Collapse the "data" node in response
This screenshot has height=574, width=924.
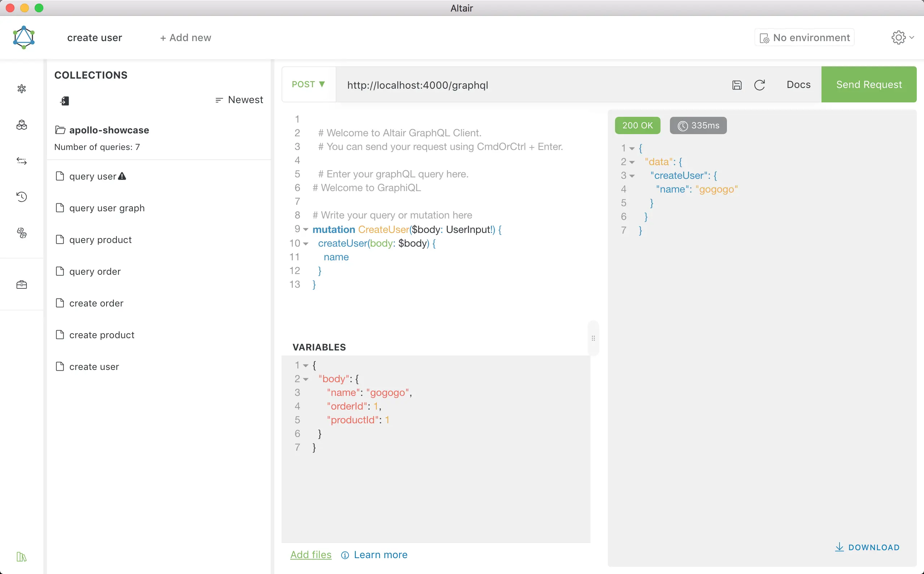632,162
